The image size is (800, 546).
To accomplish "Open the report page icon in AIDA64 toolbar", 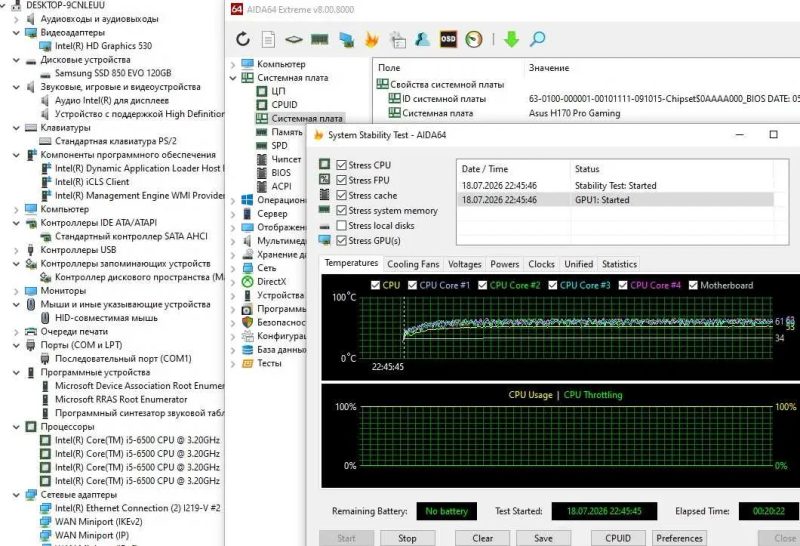I will [x=268, y=39].
